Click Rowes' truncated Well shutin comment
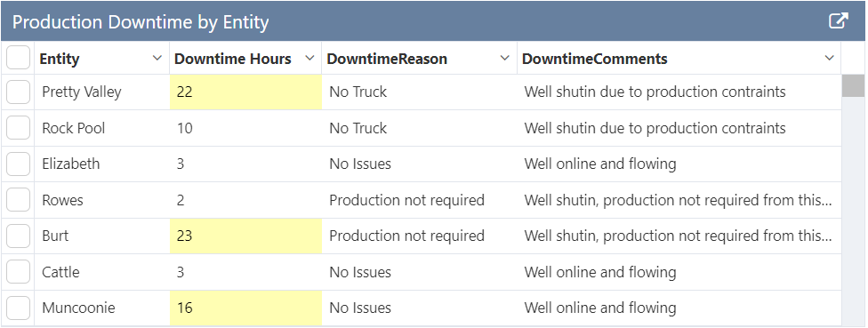This screenshot has width=868, height=328. 679,200
